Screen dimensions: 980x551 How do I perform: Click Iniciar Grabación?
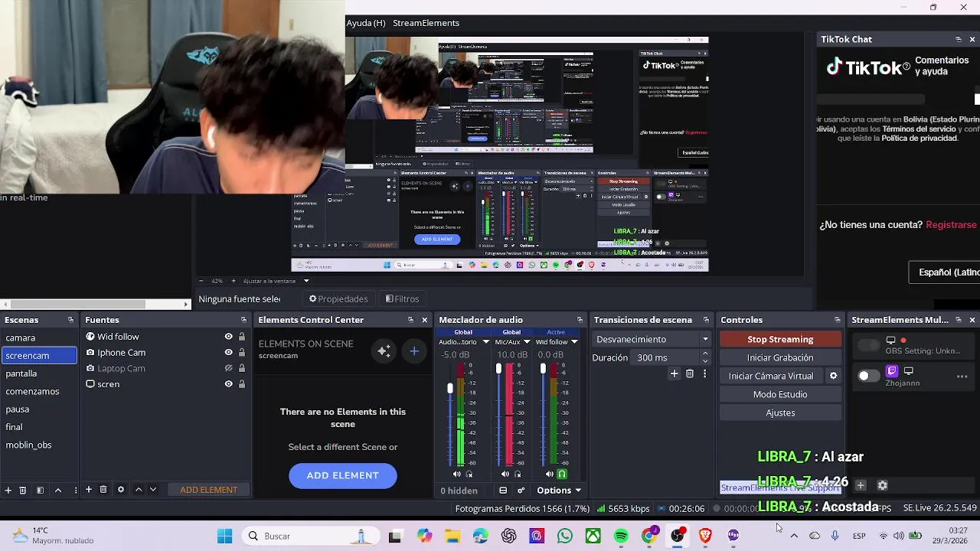[x=780, y=357]
